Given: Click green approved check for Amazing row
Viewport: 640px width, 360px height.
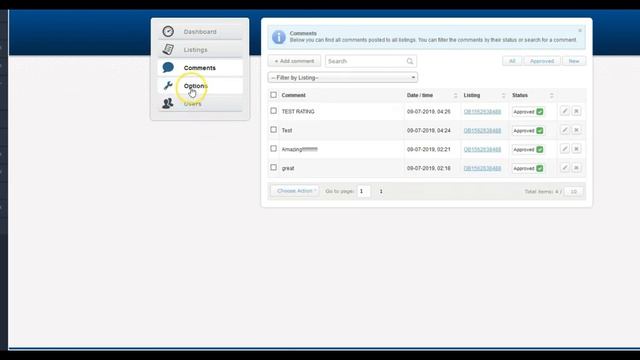Looking at the screenshot, I should click(x=540, y=149).
